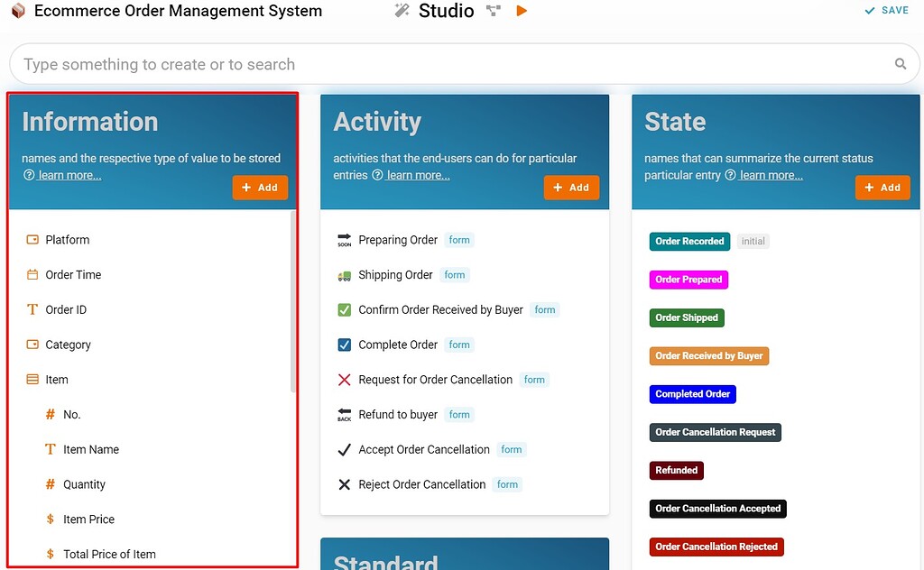Click the Information panel scrollbar
This screenshot has width=924, height=570.
pos(293,301)
